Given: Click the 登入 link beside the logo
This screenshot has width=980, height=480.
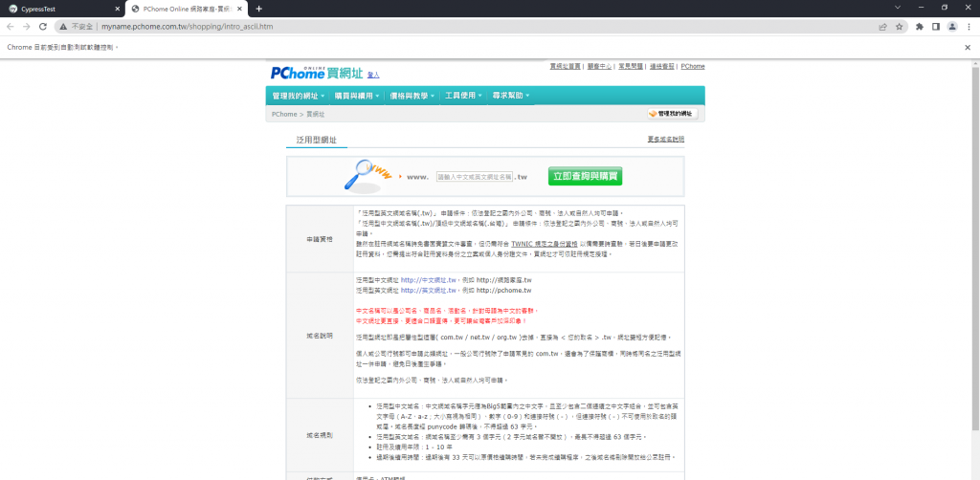Looking at the screenshot, I should click(373, 75).
